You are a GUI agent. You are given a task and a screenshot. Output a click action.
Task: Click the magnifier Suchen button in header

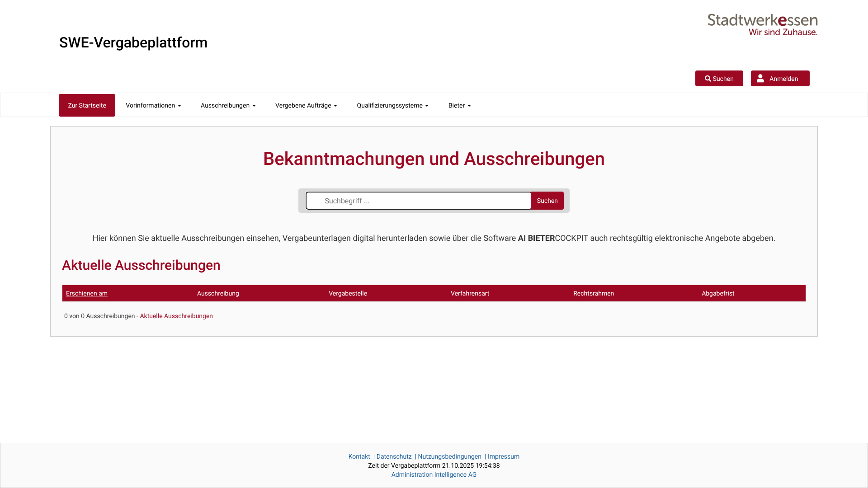coord(719,79)
